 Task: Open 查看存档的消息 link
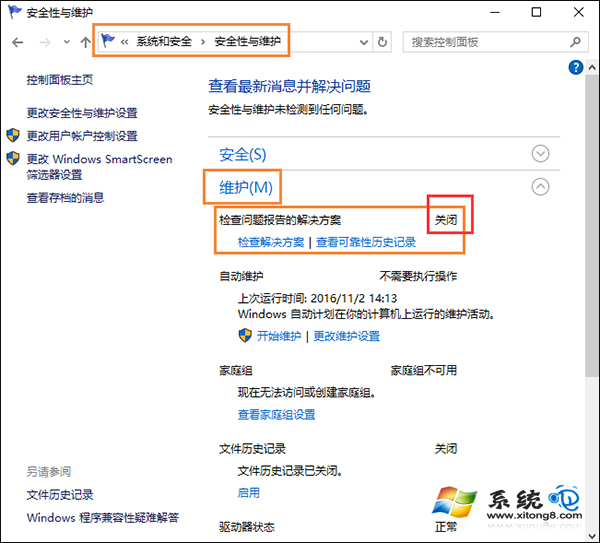click(65, 197)
